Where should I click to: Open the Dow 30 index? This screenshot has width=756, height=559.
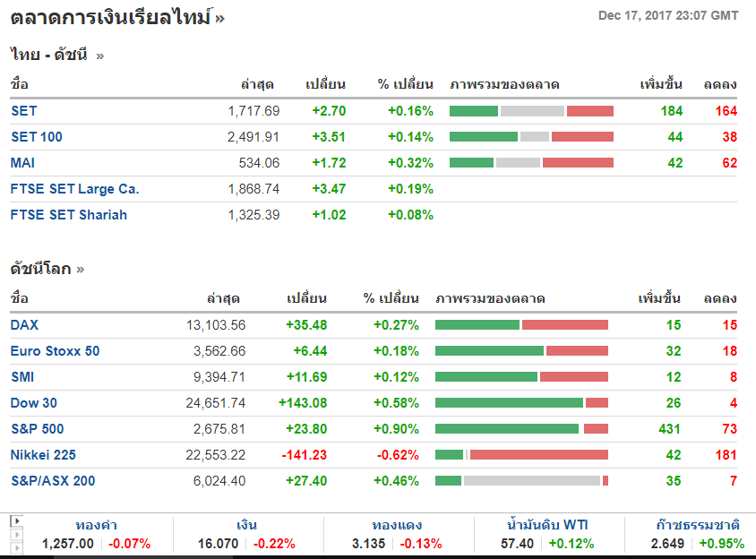click(34, 403)
